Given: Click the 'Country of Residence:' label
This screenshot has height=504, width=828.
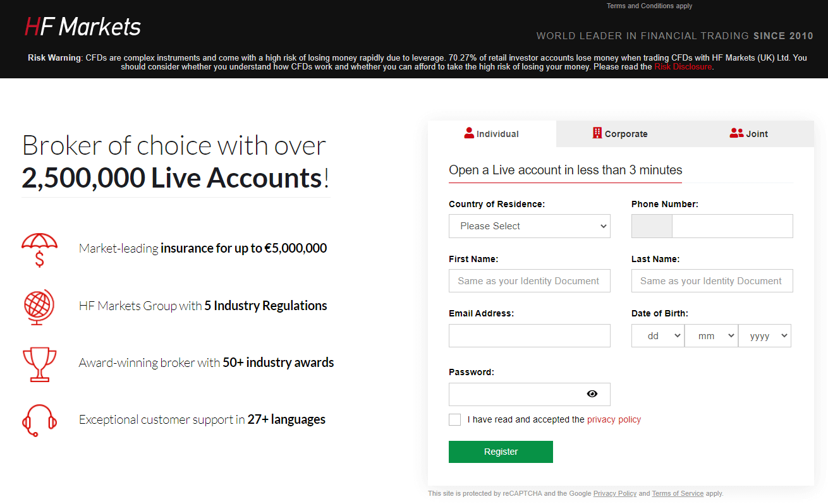Looking at the screenshot, I should tap(497, 204).
